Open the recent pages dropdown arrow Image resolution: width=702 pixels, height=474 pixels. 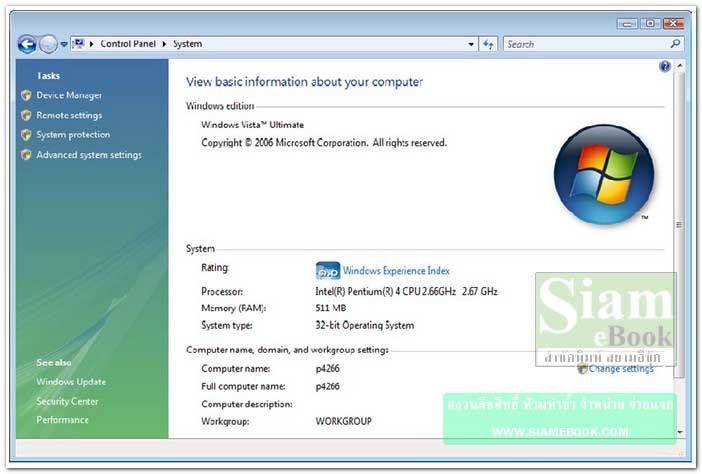pyautogui.click(x=64, y=44)
